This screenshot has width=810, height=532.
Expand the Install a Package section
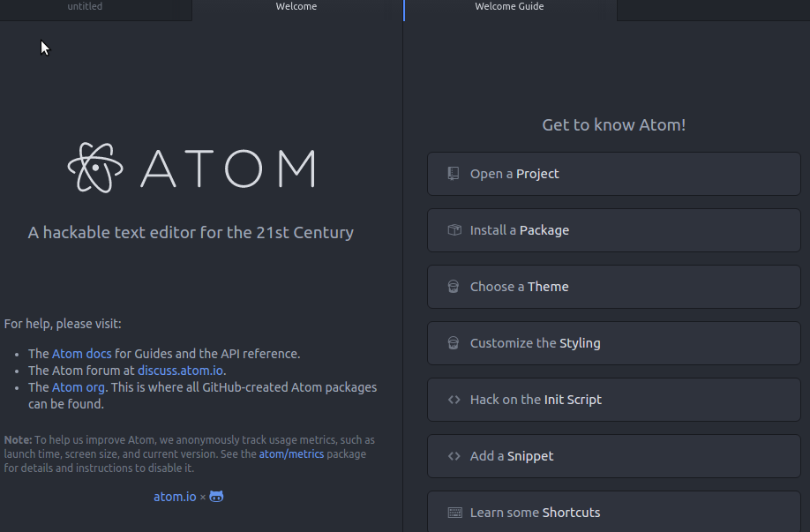click(614, 230)
